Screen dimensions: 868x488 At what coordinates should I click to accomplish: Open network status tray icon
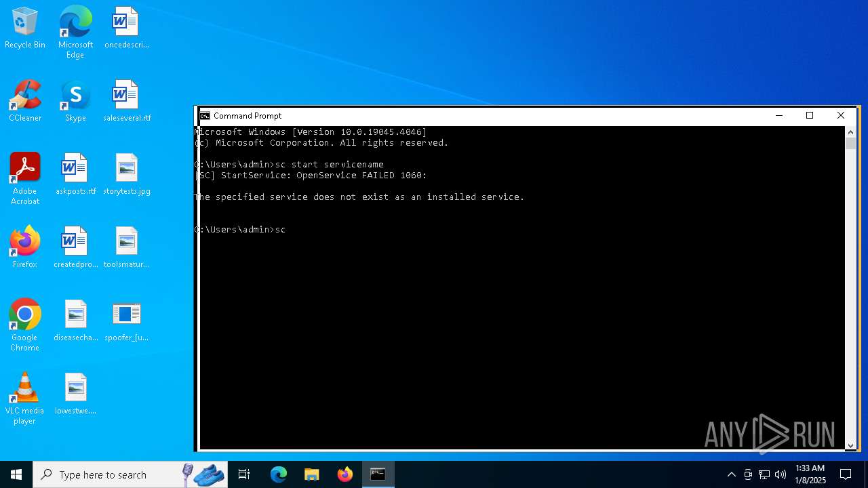pos(764,474)
